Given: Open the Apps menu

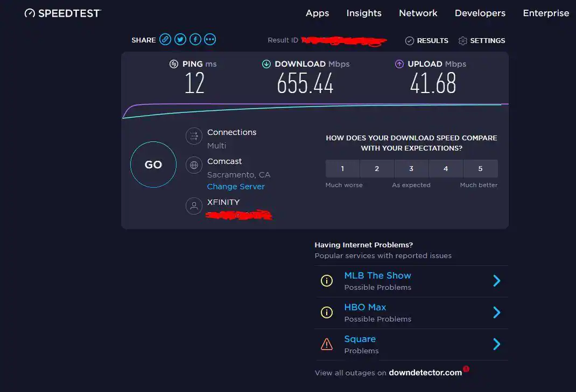Looking at the screenshot, I should point(317,13).
